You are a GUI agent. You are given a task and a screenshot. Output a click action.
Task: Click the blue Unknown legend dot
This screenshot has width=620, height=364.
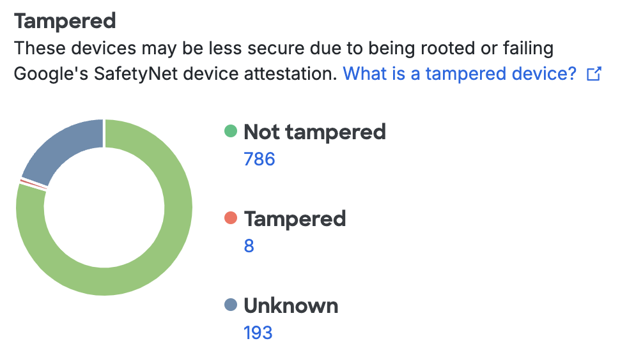click(x=231, y=306)
